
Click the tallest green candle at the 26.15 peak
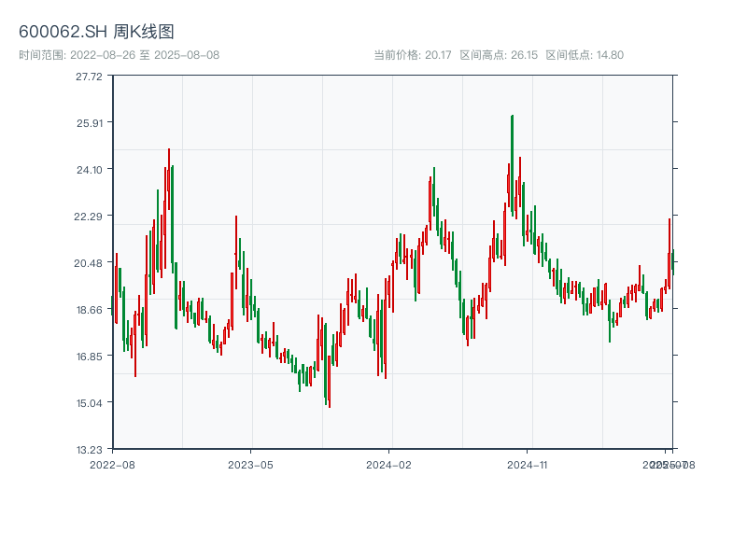512,166
